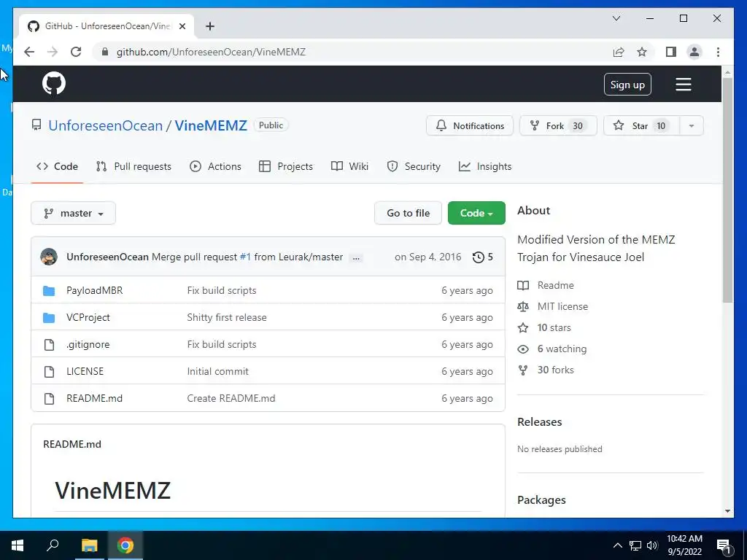The height and width of the screenshot is (560, 747).
Task: Expand the green Code dropdown
Action: [476, 214]
